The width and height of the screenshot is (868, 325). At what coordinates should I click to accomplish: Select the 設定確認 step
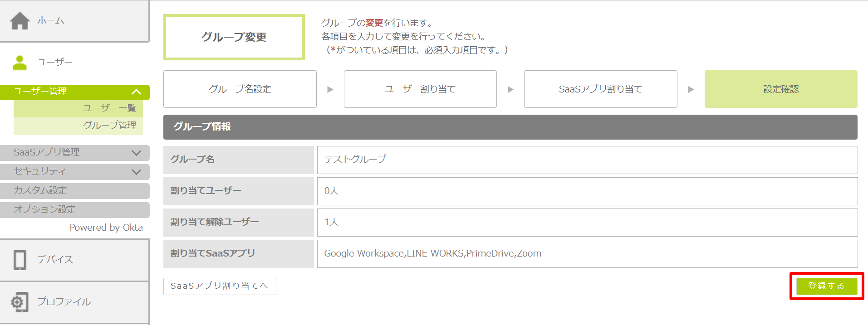click(780, 89)
